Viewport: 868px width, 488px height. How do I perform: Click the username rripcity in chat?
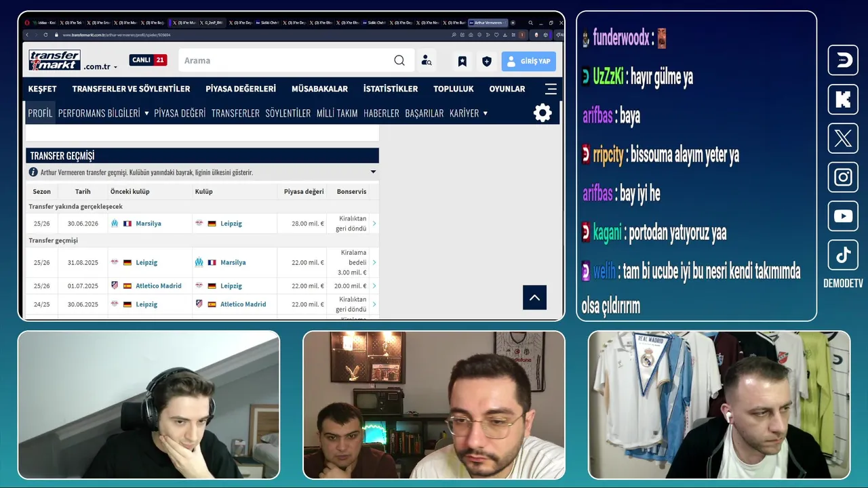[x=608, y=155]
